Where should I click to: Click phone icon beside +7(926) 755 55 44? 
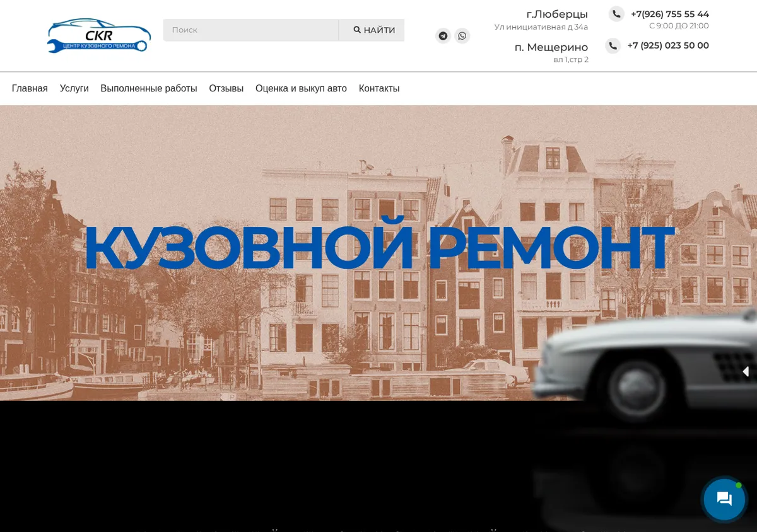616,14
